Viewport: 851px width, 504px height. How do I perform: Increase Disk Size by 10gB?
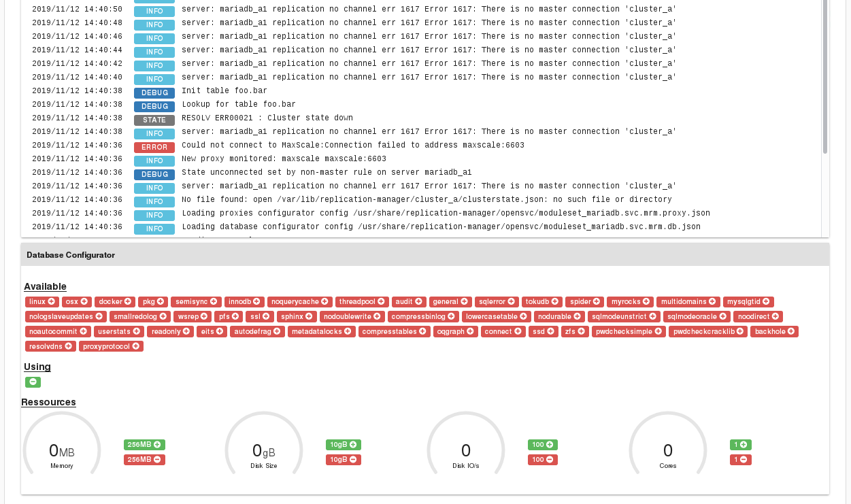(343, 444)
